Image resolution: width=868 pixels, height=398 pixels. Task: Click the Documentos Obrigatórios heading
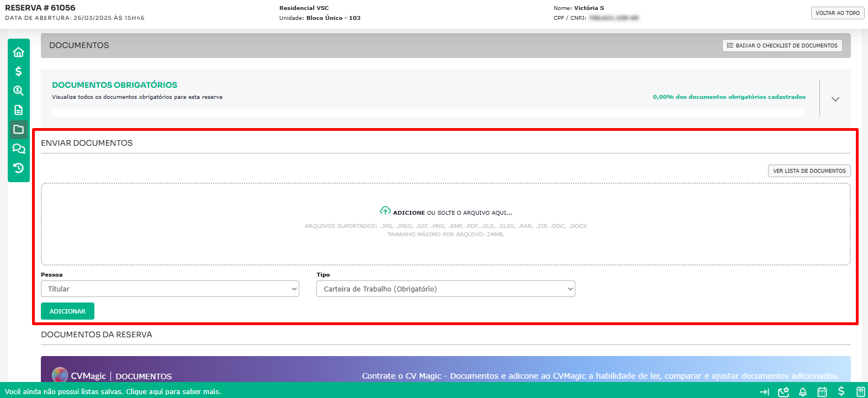(x=114, y=85)
